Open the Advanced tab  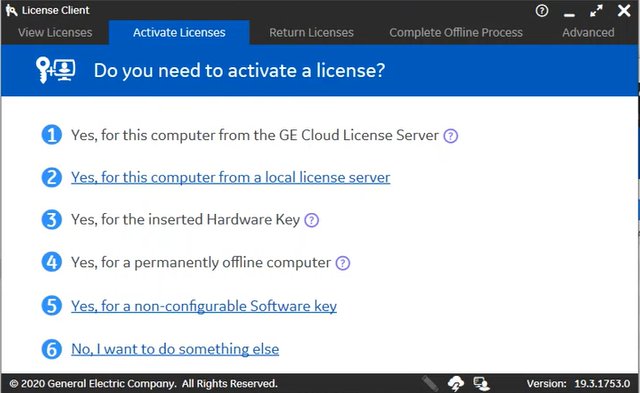(x=588, y=32)
